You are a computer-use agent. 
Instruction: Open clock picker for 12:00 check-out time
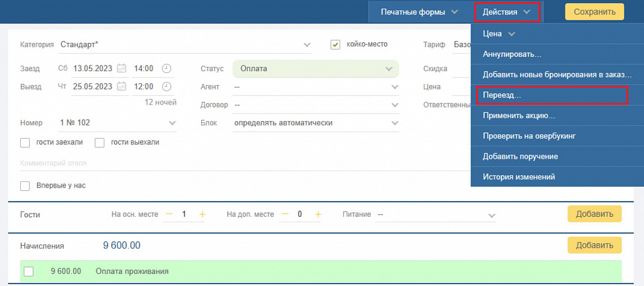166,86
